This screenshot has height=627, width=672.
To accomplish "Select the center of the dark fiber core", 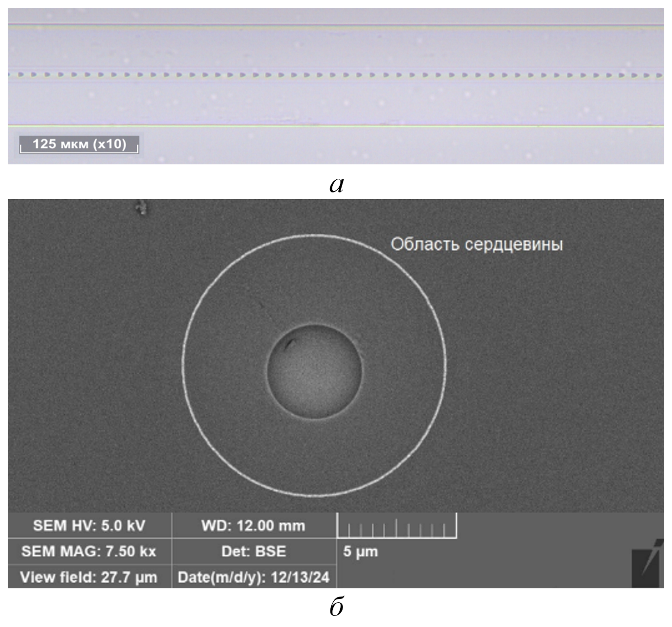I will [x=314, y=370].
